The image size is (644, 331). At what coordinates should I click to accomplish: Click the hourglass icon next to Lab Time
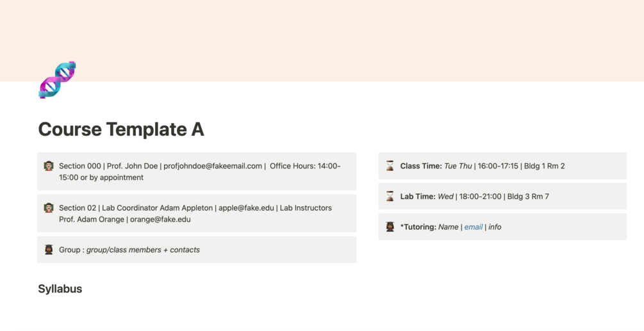pyautogui.click(x=390, y=197)
